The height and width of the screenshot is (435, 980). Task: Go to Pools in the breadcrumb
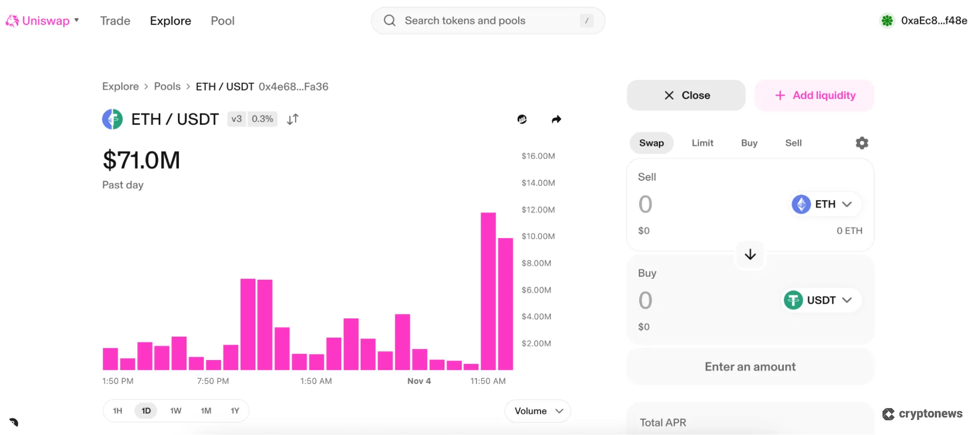point(167,87)
